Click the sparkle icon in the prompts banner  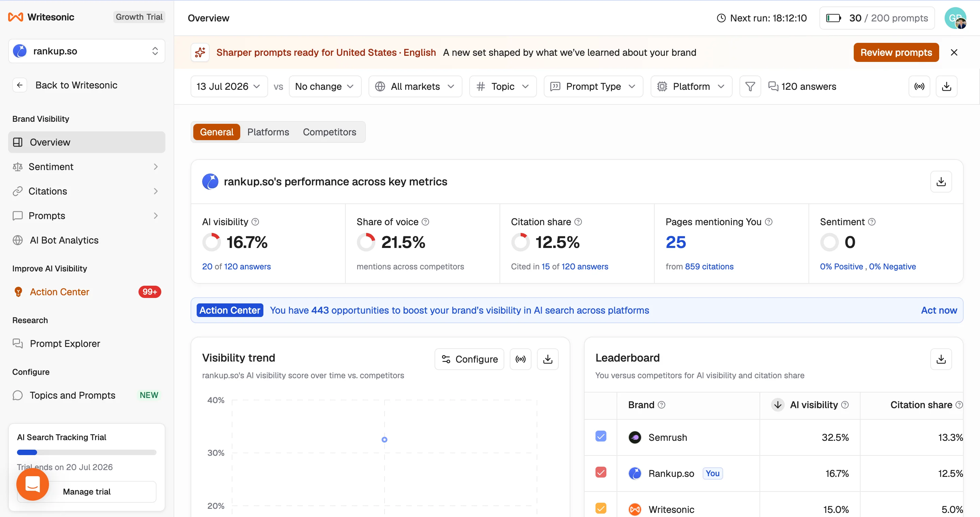(x=200, y=52)
